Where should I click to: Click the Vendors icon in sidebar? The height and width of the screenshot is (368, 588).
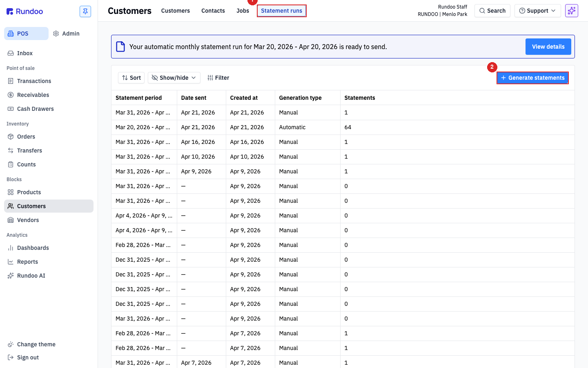[11, 220]
